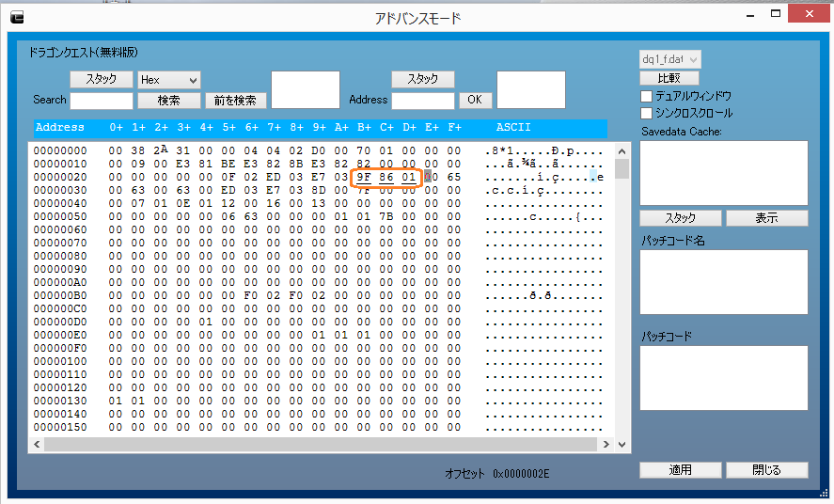Select hex byte 9F in row 00000020
Image resolution: width=834 pixels, height=504 pixels.
(364, 177)
